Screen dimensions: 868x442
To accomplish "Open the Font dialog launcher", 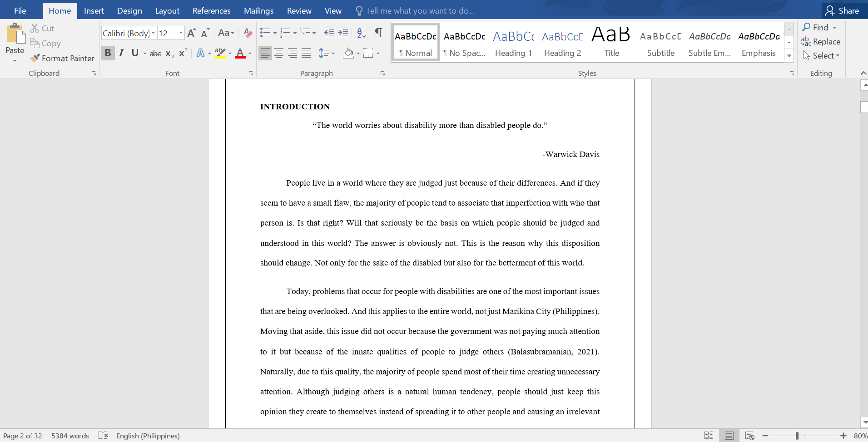I will coord(251,73).
